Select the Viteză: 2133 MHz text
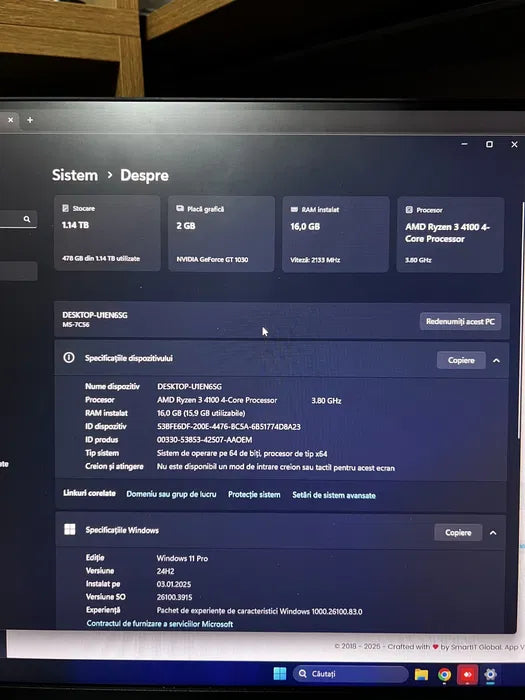The height and width of the screenshot is (700, 525). point(315,260)
